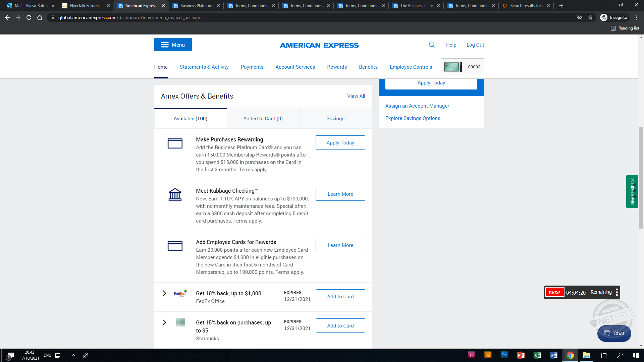Switch to the FlyerTalk Forums browser tab

point(85,6)
